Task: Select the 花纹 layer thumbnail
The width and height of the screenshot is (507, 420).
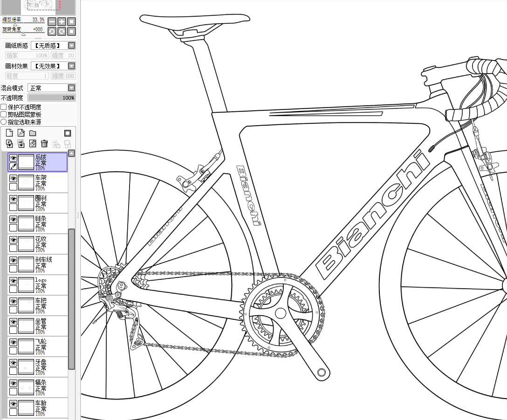Action: (26, 244)
